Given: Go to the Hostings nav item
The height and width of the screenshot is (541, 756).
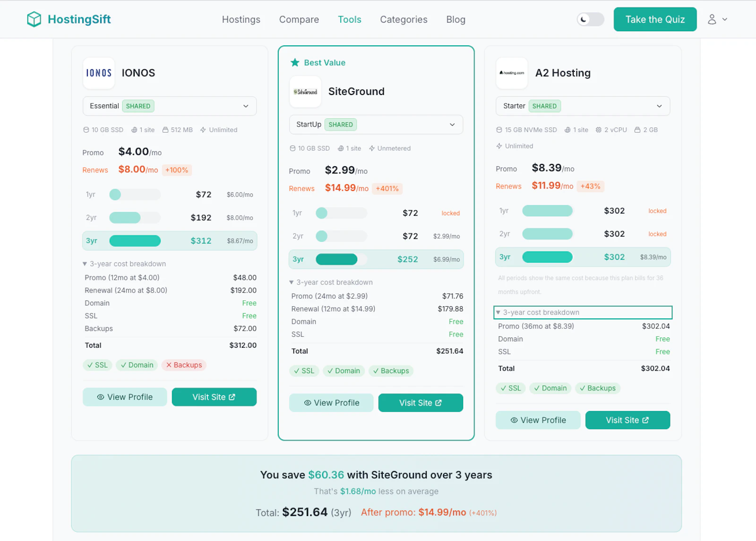Looking at the screenshot, I should click(241, 19).
